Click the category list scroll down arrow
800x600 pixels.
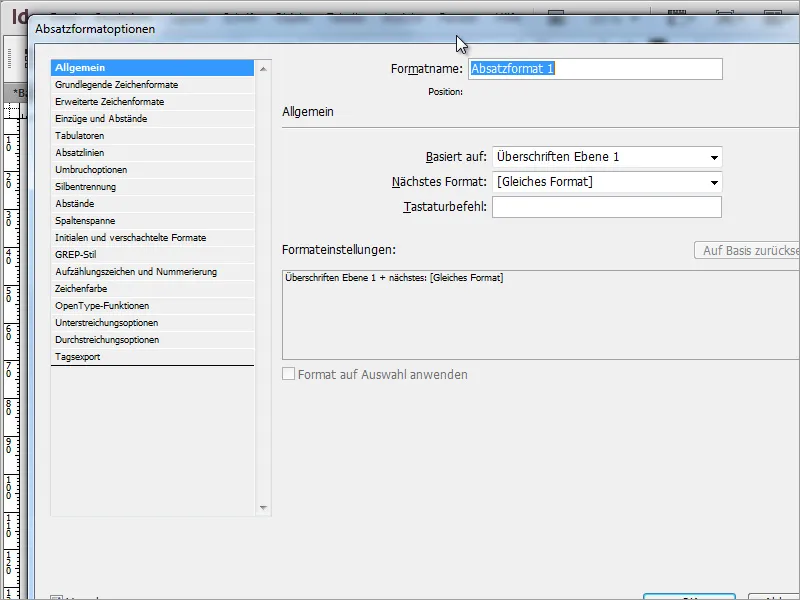point(263,508)
